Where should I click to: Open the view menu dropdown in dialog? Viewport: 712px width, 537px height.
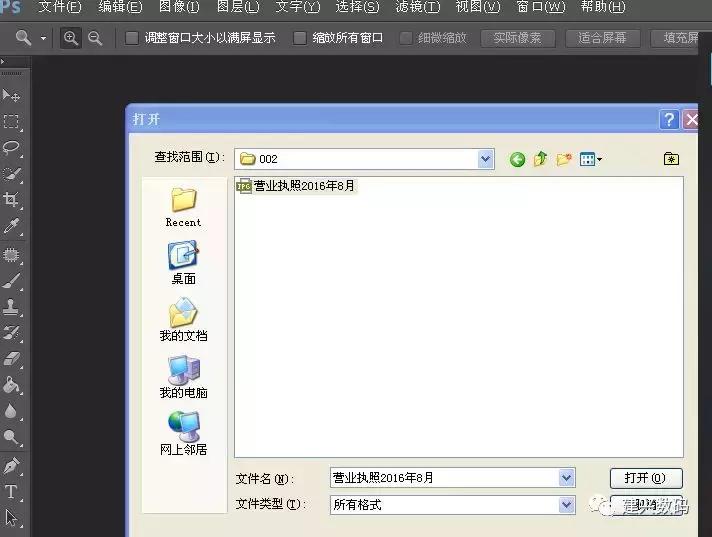click(x=591, y=159)
